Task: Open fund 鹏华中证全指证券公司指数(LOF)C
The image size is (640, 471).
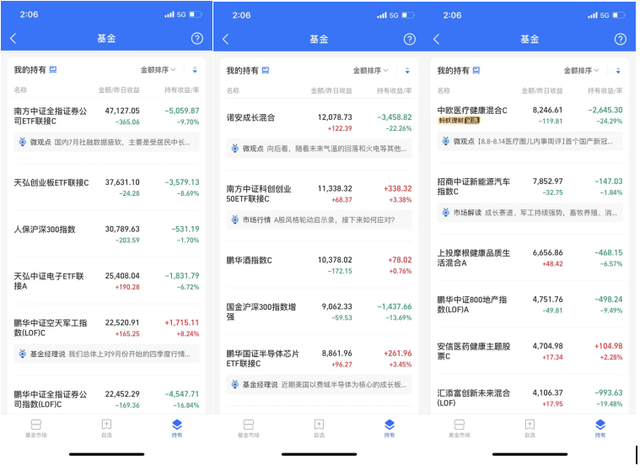Action: pos(51,399)
